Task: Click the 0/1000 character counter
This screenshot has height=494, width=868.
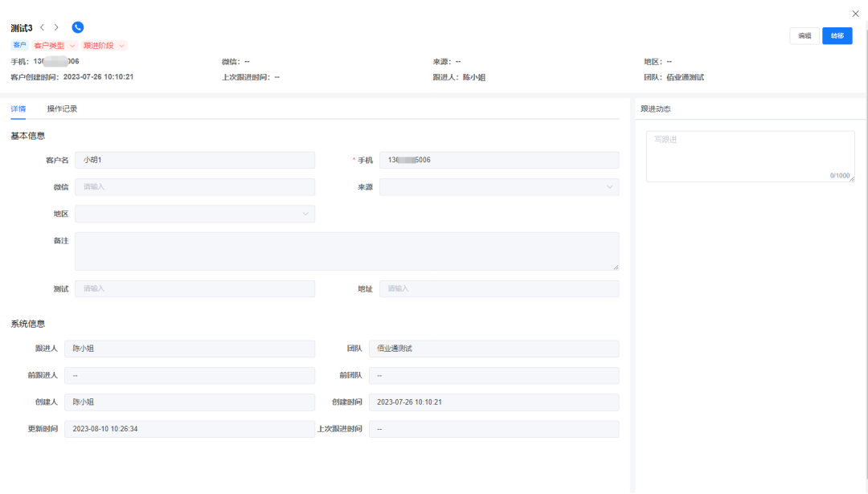Action: coord(839,175)
